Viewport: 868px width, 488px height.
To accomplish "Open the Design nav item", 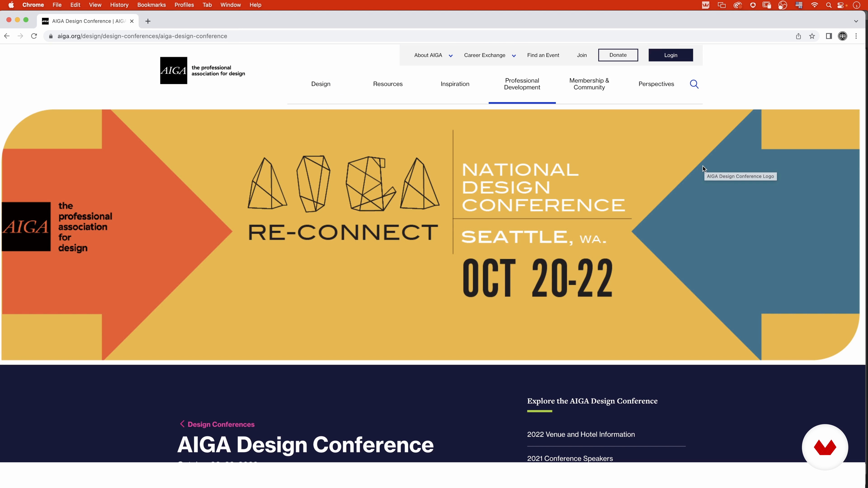I will 321,84.
